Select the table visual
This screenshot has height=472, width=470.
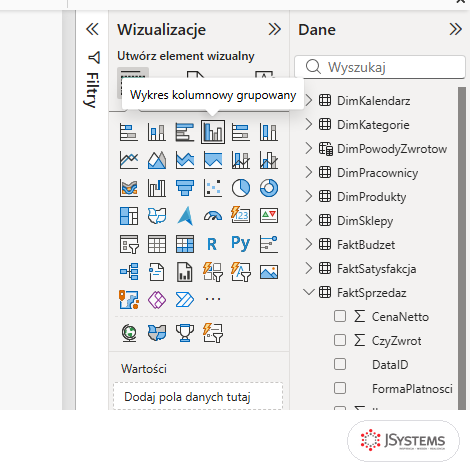click(x=157, y=244)
